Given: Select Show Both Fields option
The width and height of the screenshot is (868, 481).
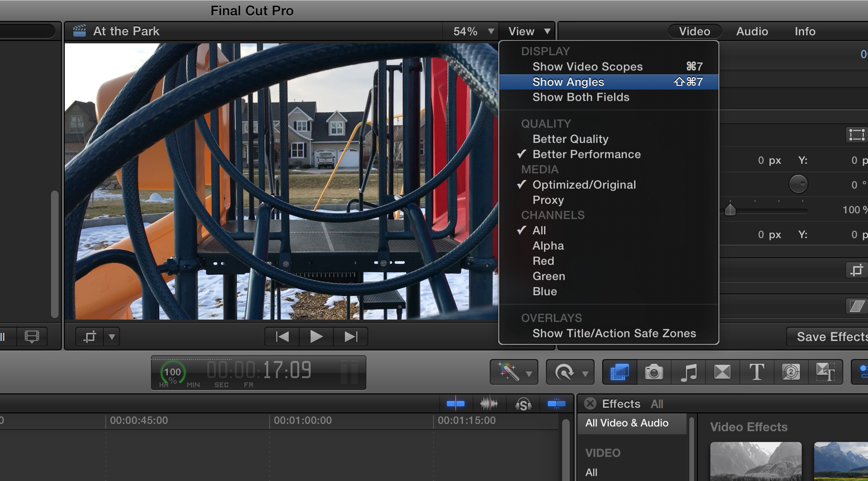Looking at the screenshot, I should pos(608,97).
